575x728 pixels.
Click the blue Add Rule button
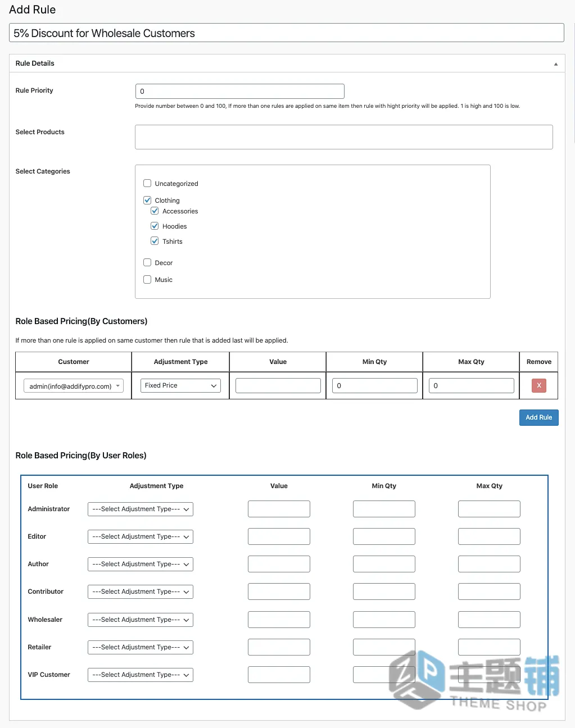coord(538,417)
